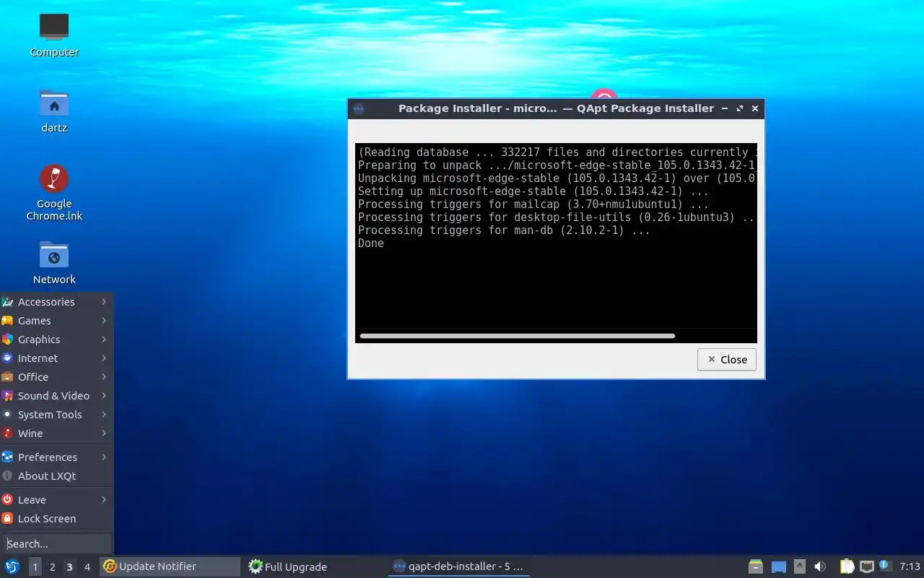This screenshot has height=578, width=924.
Task: Open the Computer desktop icon
Action: tap(54, 35)
